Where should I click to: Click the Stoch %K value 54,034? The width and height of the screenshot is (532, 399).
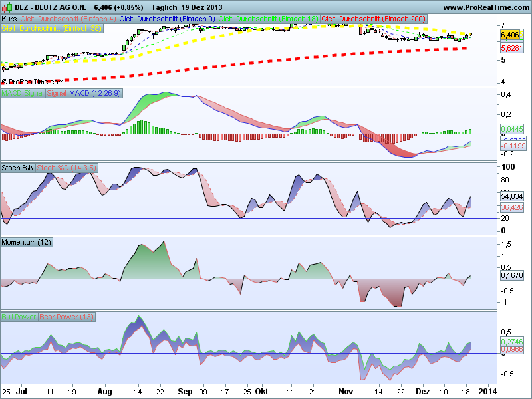pos(512,196)
